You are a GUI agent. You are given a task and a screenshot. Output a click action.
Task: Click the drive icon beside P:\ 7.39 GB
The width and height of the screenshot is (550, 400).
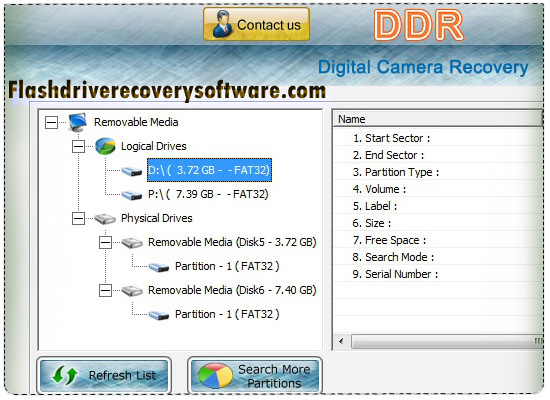point(132,195)
